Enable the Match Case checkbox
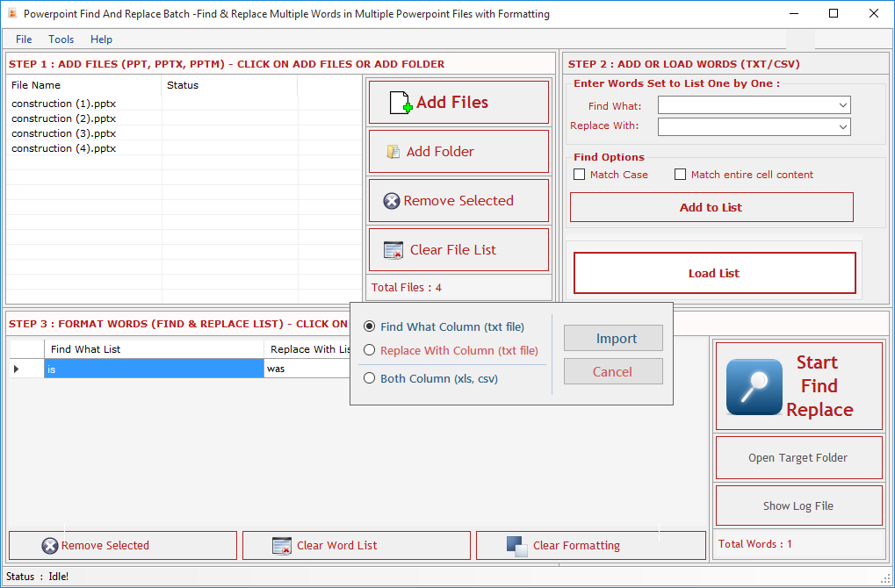 click(x=580, y=175)
